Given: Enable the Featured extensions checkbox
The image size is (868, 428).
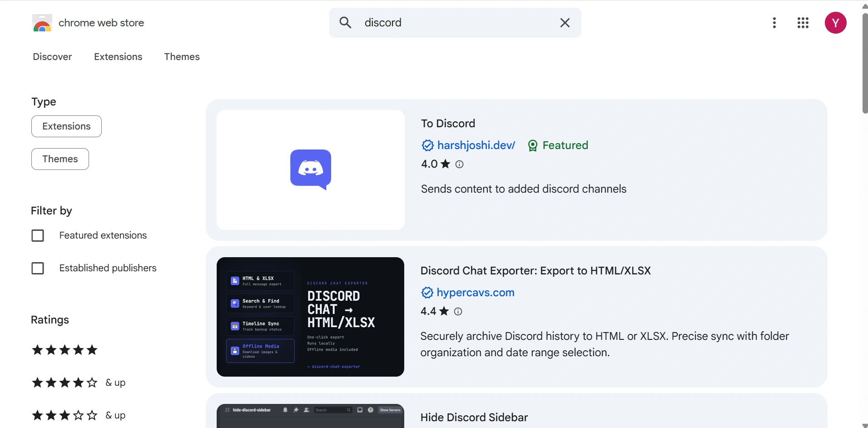Looking at the screenshot, I should pos(38,236).
